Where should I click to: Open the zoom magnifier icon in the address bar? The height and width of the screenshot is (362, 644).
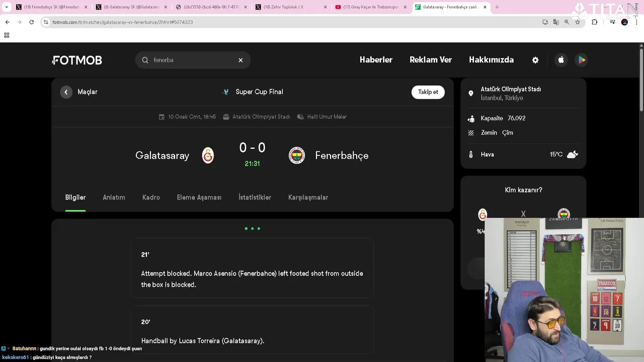click(567, 22)
